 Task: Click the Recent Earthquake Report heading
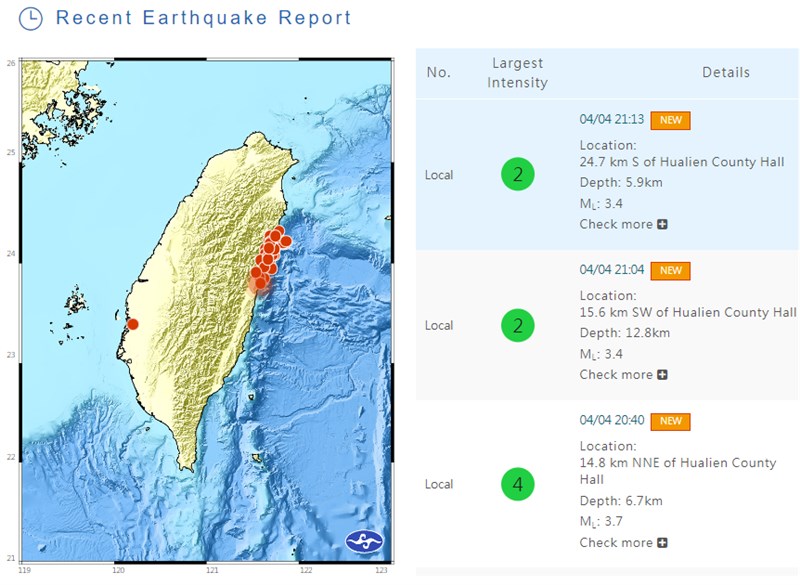tap(204, 18)
